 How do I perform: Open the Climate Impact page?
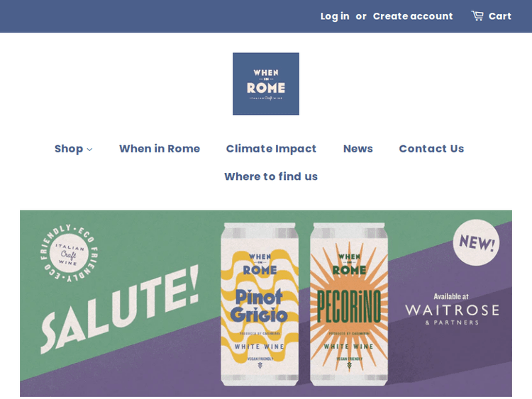click(x=271, y=149)
